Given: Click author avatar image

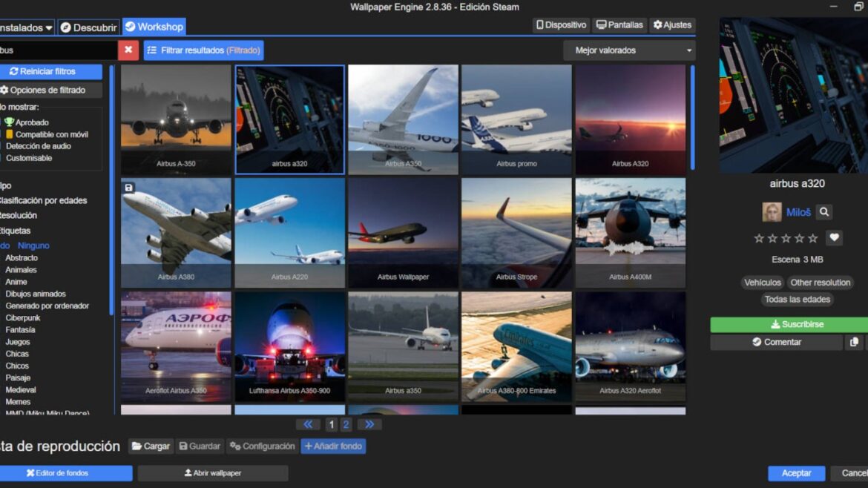Looking at the screenshot, I should point(772,212).
